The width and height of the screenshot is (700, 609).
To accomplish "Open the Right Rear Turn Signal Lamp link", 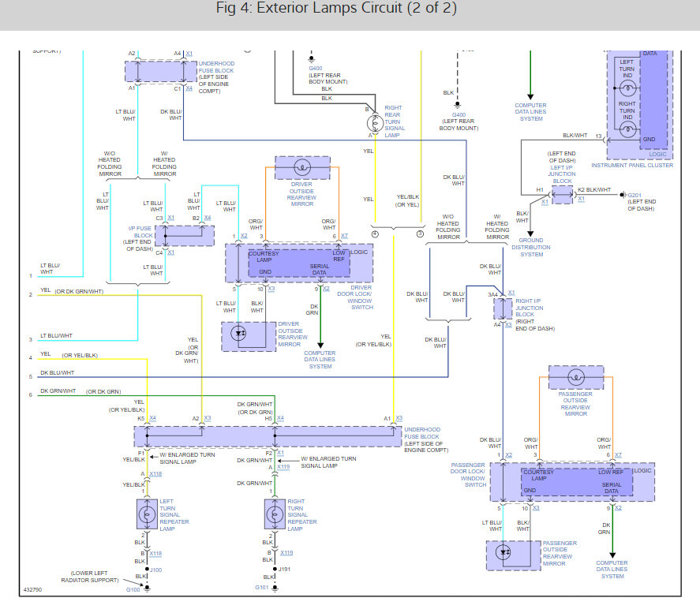I will [395, 121].
